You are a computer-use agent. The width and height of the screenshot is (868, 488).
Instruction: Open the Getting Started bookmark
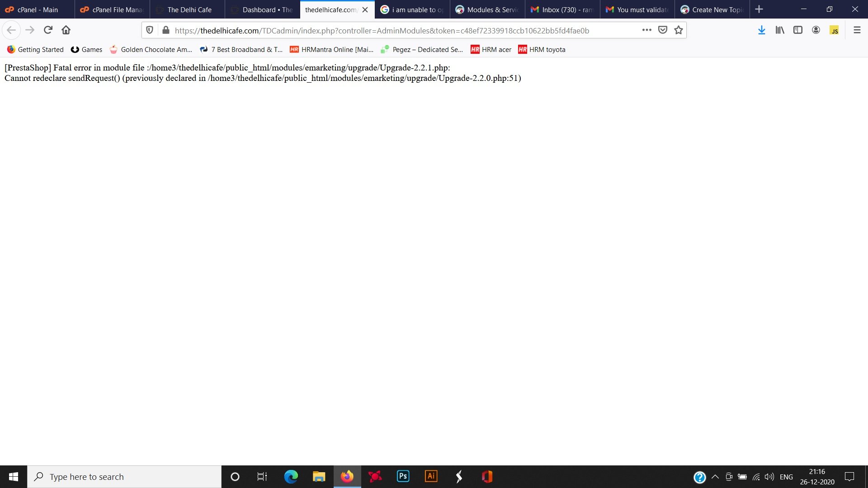tap(35, 50)
